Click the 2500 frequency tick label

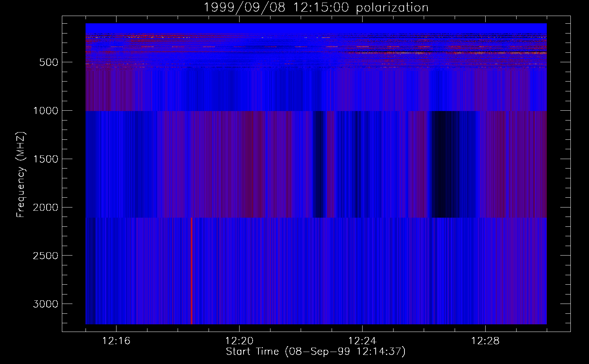click(x=46, y=256)
